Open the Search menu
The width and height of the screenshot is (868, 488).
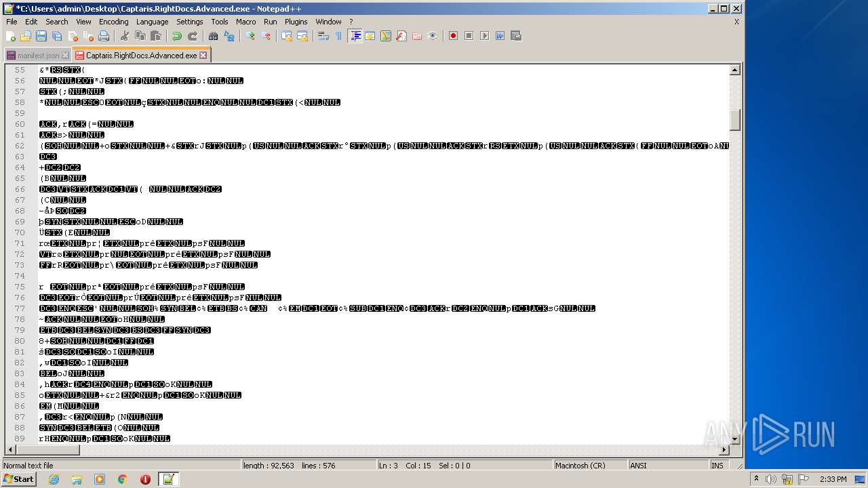(57, 22)
